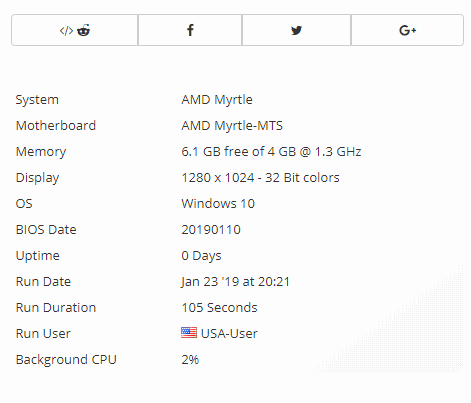Click the AMD Myrtle-MTS motherboard value
Screen dimensions: 471x403
(232, 126)
